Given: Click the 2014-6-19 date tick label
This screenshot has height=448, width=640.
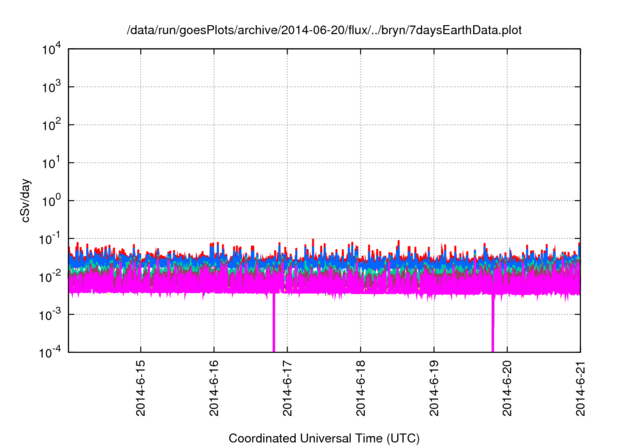Looking at the screenshot, I should 434,388.
